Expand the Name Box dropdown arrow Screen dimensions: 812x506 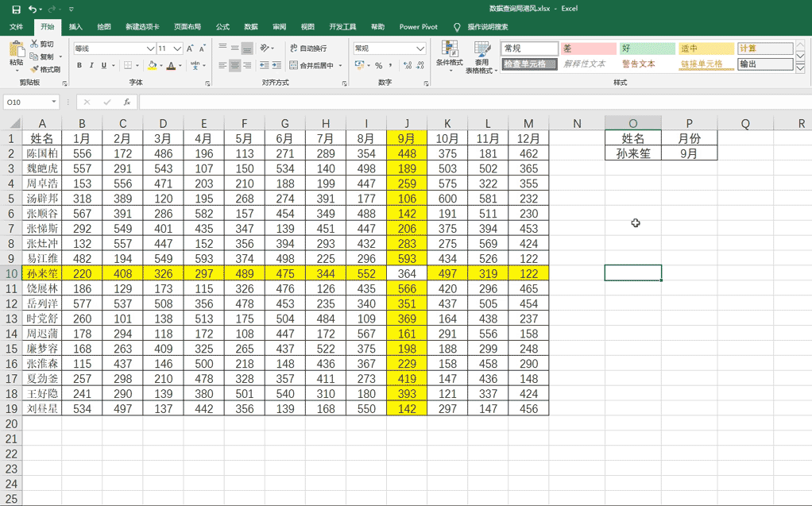(53, 102)
